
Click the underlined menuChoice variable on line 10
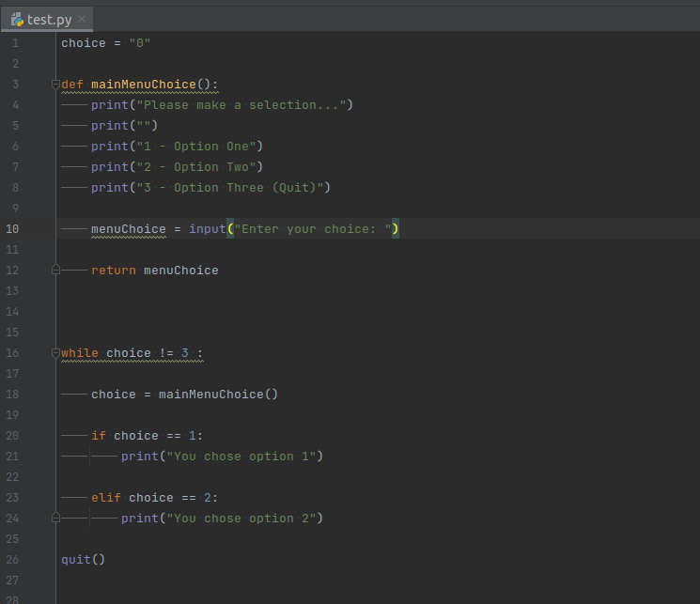point(128,229)
